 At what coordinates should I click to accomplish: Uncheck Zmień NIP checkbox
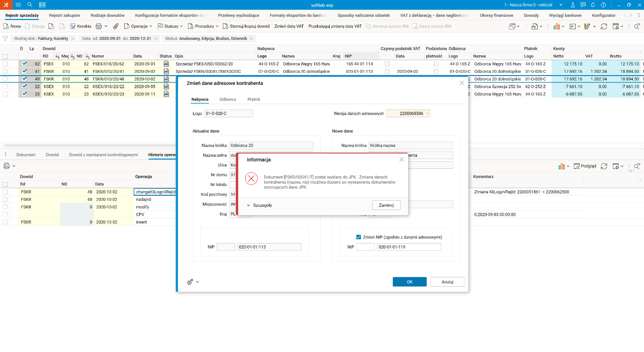click(358, 237)
